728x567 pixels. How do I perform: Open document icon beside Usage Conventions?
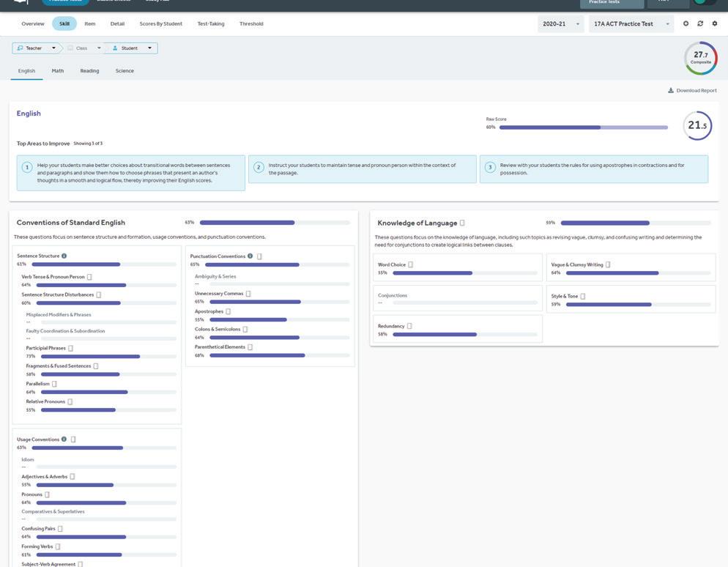(x=73, y=440)
